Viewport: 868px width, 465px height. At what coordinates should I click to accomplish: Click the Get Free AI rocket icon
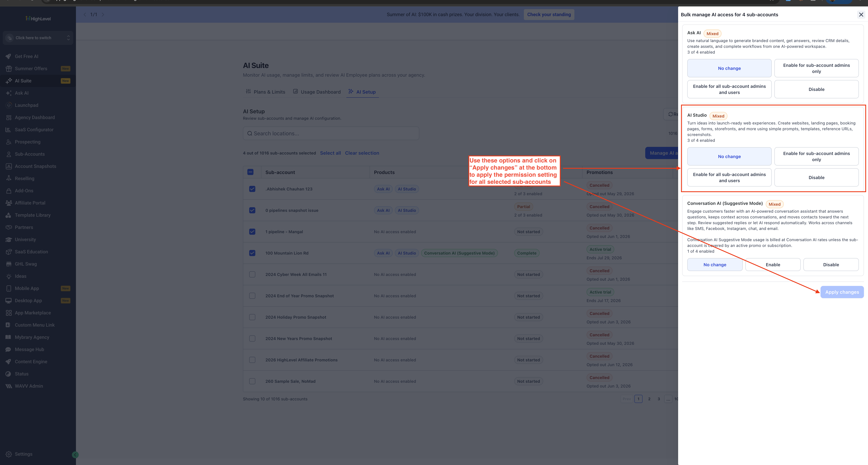(x=9, y=56)
